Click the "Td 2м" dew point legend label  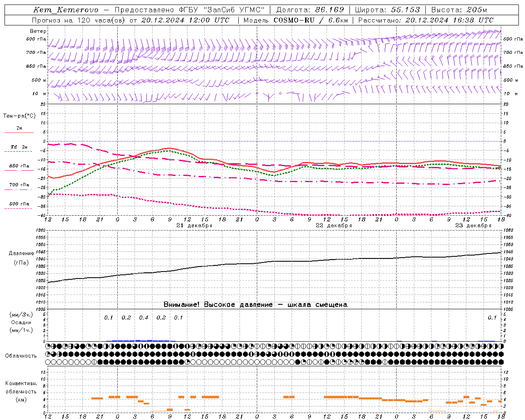click(19, 147)
